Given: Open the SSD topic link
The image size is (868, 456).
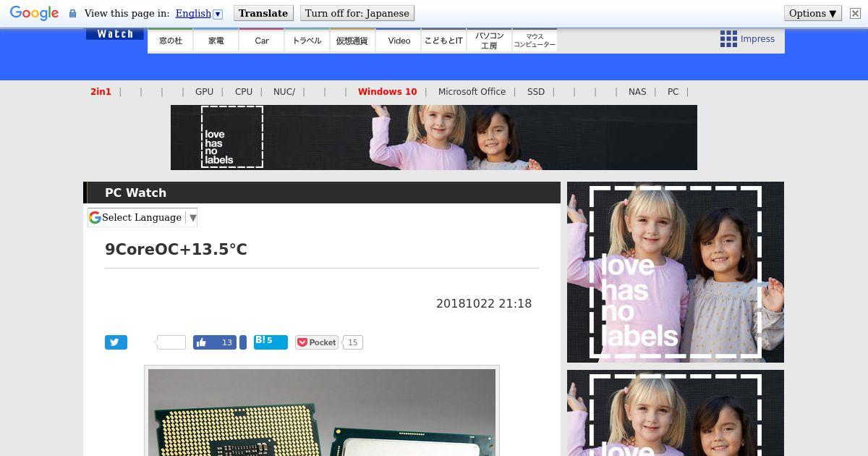Looking at the screenshot, I should (x=536, y=92).
